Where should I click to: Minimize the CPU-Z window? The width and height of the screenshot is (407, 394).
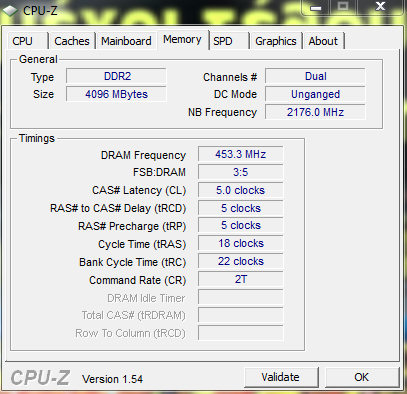(x=316, y=7)
